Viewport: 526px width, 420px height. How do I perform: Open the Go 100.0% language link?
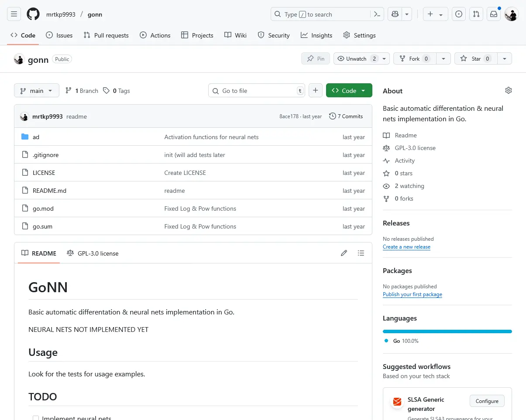401,341
